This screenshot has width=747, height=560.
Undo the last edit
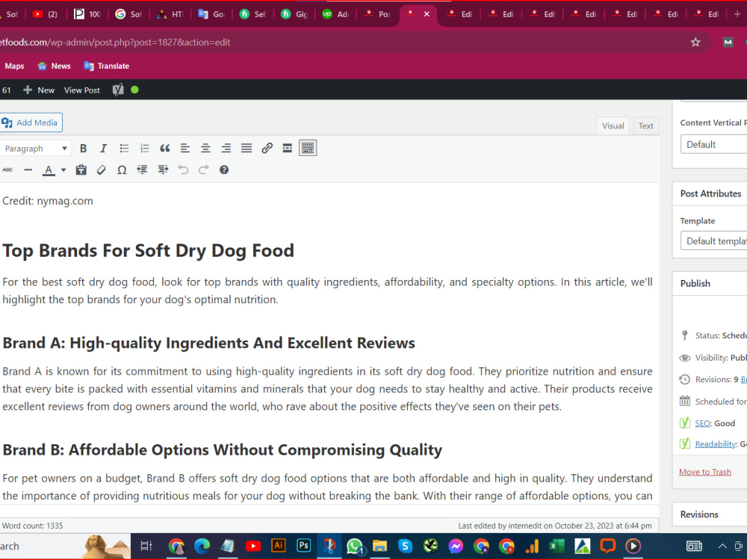(184, 169)
